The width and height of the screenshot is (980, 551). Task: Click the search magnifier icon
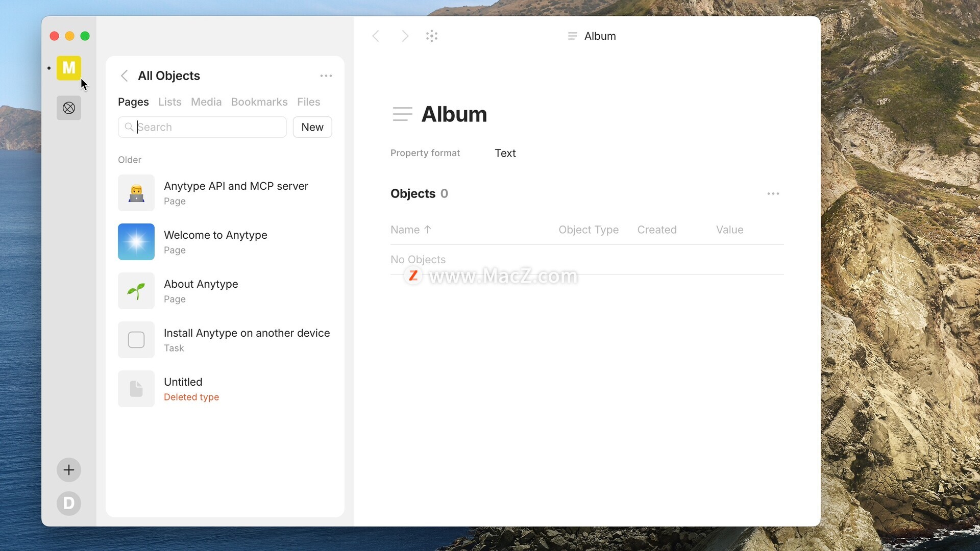pyautogui.click(x=129, y=127)
